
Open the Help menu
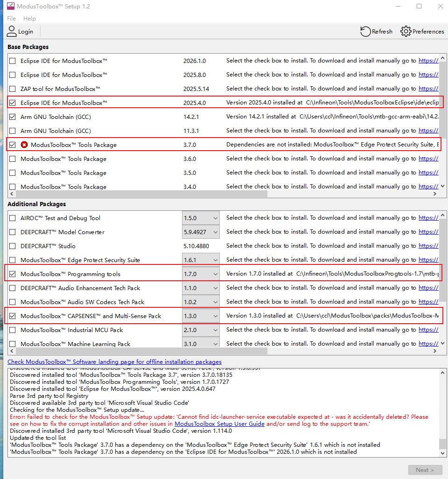coord(29,18)
